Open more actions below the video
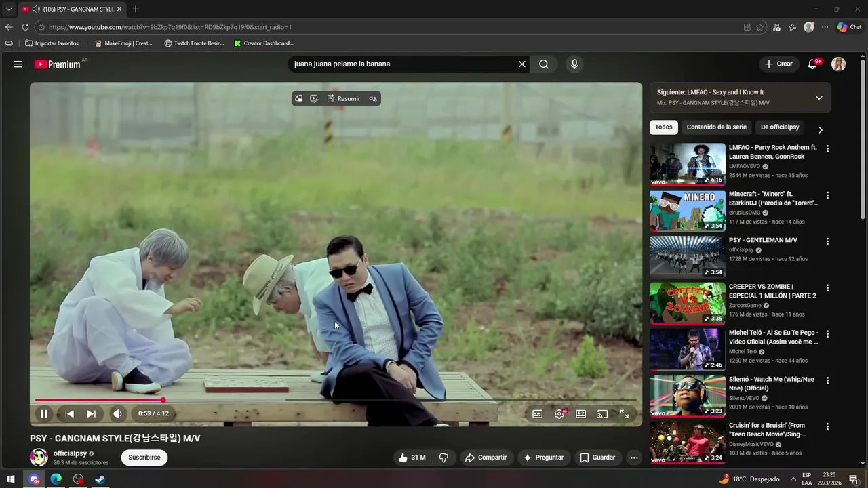The width and height of the screenshot is (868, 488). [x=634, y=457]
